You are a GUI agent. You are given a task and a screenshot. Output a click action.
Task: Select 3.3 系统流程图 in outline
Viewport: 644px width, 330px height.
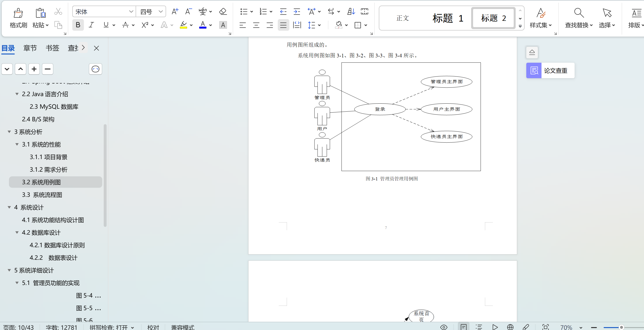coord(42,195)
